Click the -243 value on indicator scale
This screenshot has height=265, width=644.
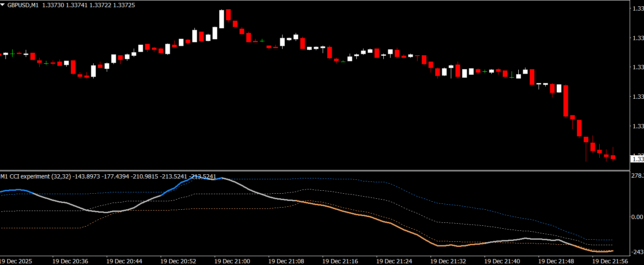click(x=636, y=252)
